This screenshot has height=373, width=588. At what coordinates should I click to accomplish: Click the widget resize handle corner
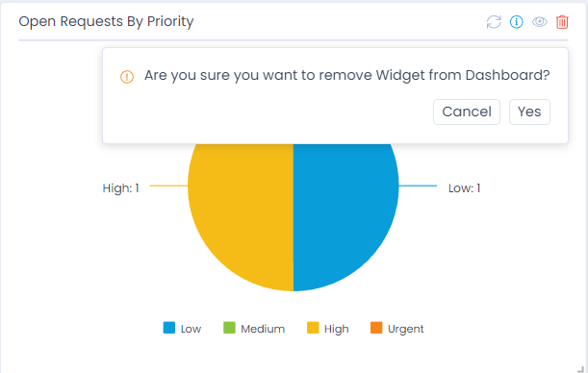tap(580, 369)
